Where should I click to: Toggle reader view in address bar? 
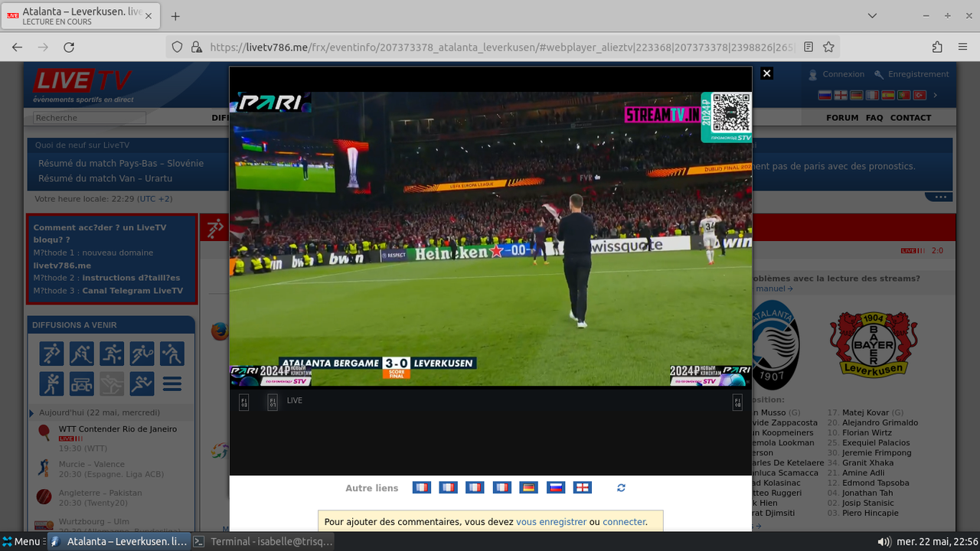pyautogui.click(x=808, y=47)
